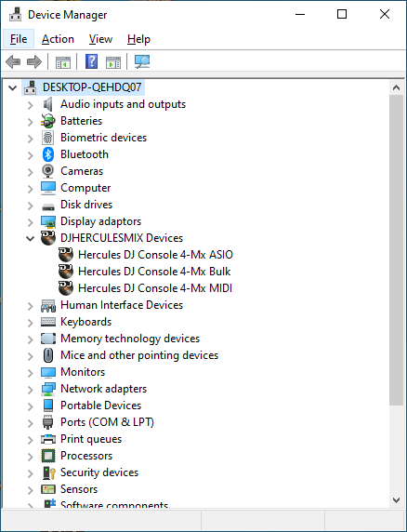Expand the Ports (COM & LPT) category

tap(31, 423)
